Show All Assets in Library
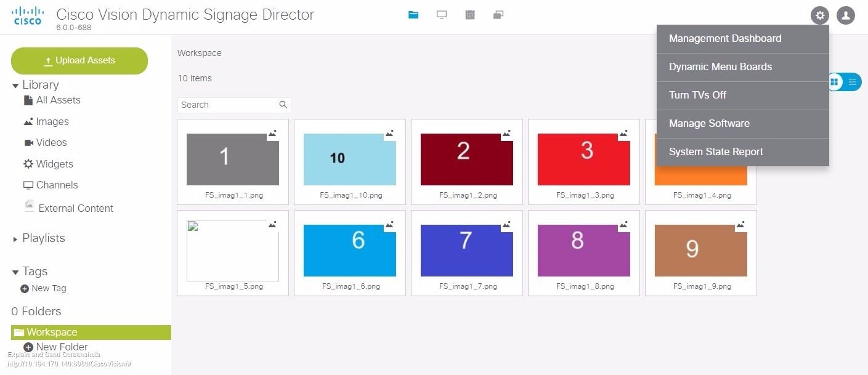The width and height of the screenshot is (868, 375). coord(59,100)
